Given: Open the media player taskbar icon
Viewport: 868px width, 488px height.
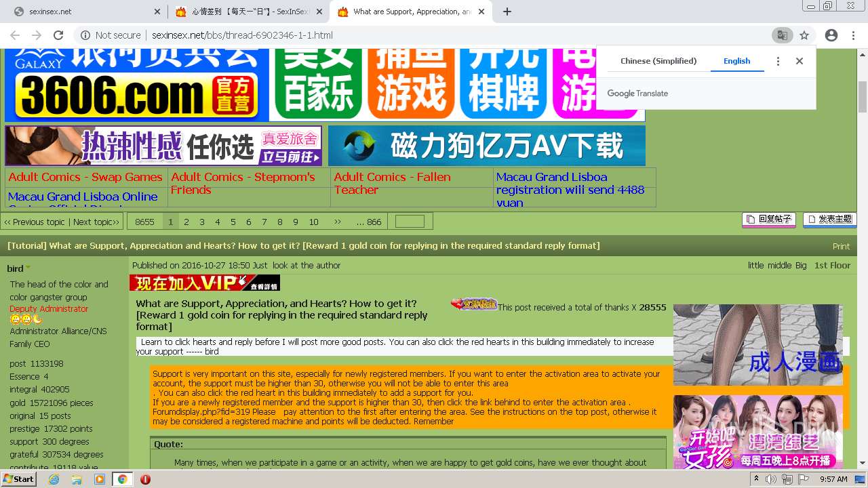Looking at the screenshot, I should click(100, 479).
